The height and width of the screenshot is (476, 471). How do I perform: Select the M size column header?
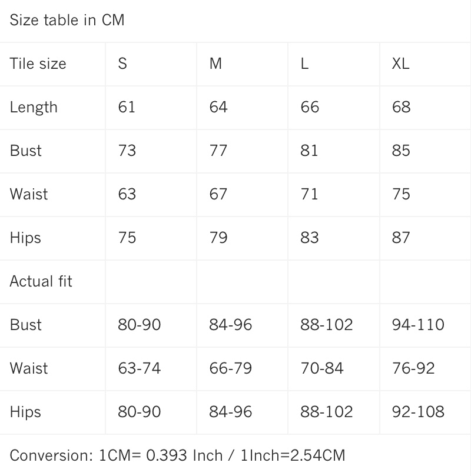pos(215,64)
